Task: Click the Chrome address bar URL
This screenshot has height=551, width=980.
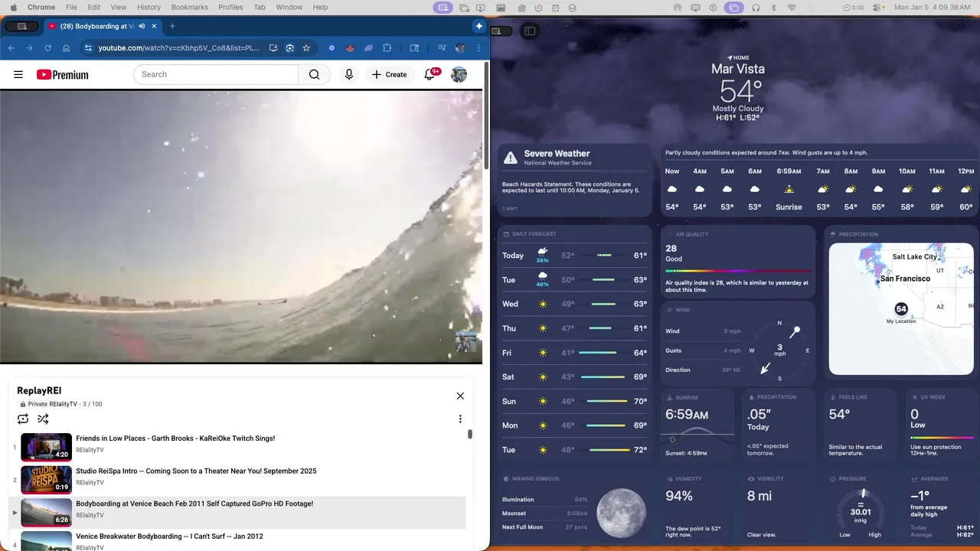Action: coord(178,47)
